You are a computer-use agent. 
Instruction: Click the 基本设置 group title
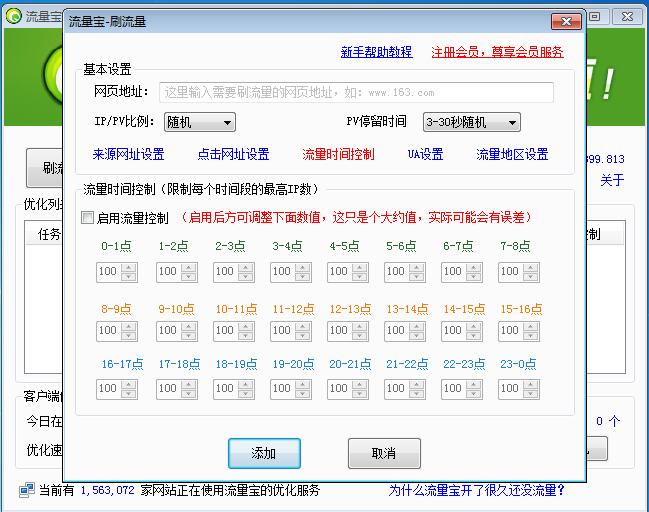point(107,69)
